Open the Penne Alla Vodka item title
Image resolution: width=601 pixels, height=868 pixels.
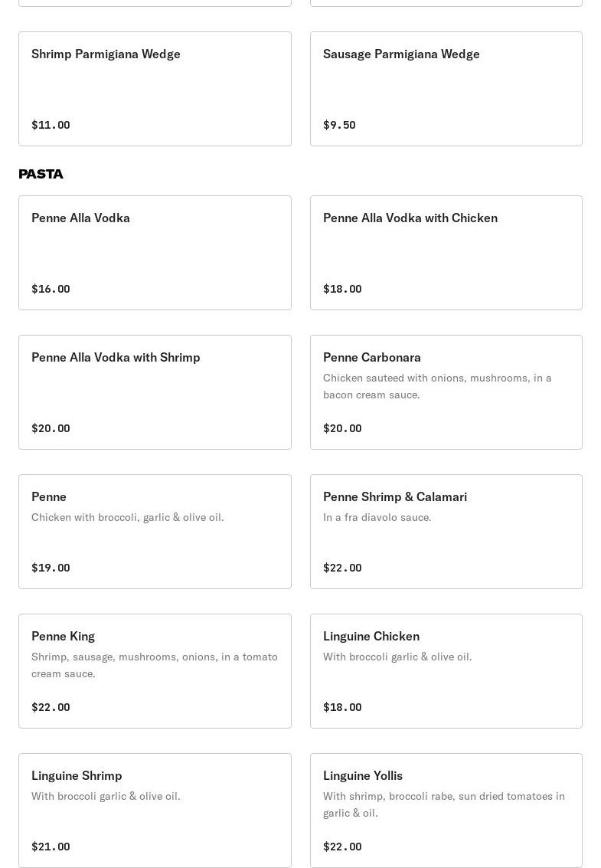point(80,218)
